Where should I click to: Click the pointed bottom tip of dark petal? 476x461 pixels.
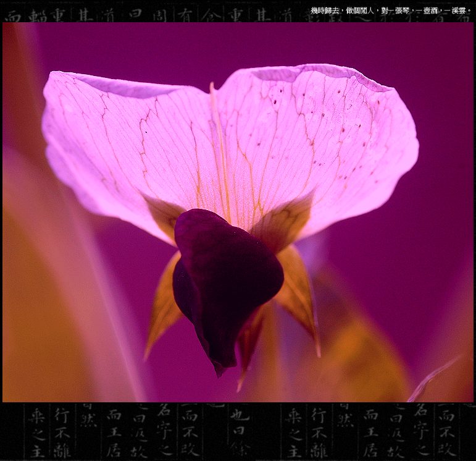(219, 371)
